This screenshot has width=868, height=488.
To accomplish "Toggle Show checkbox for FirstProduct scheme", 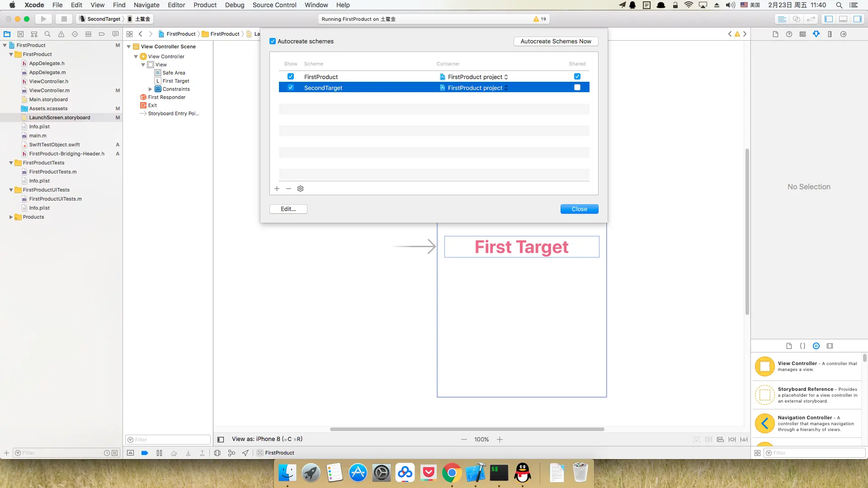I will point(291,77).
